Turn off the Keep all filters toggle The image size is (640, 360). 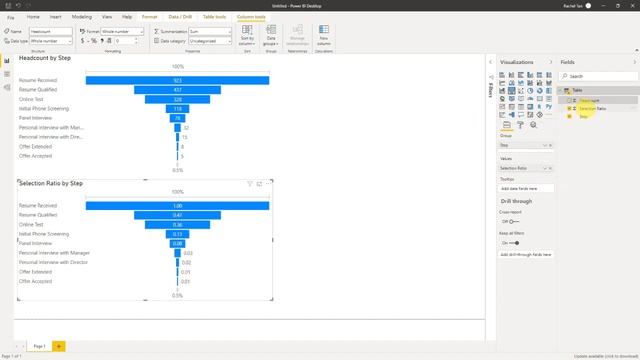[x=515, y=243]
